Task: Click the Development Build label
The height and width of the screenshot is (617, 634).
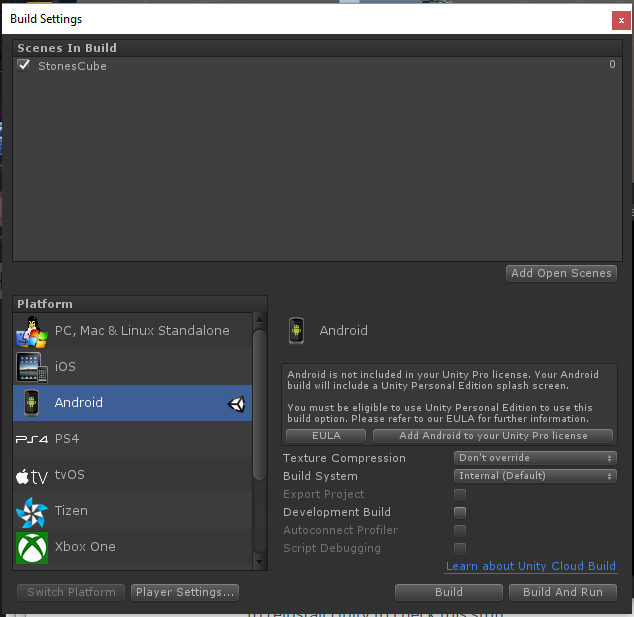Action: 337,512
